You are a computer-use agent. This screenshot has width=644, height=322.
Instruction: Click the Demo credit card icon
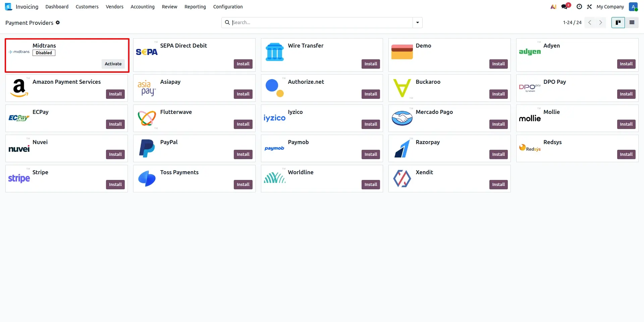(x=402, y=52)
